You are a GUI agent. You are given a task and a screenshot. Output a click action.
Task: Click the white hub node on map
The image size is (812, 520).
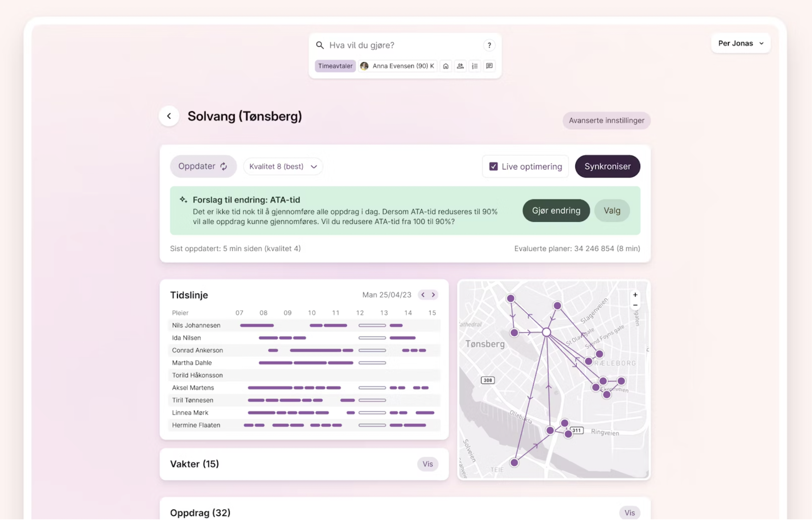point(546,332)
